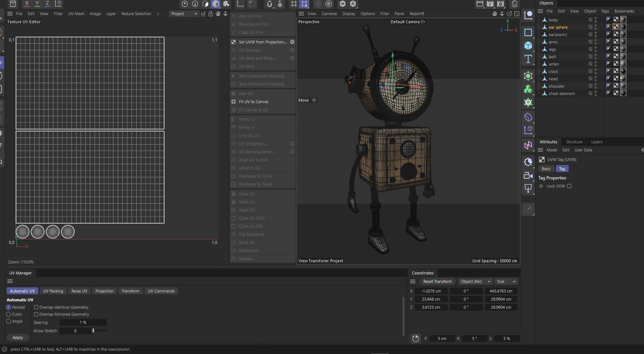
Task: Click the Reset Transform button
Action: point(437,281)
